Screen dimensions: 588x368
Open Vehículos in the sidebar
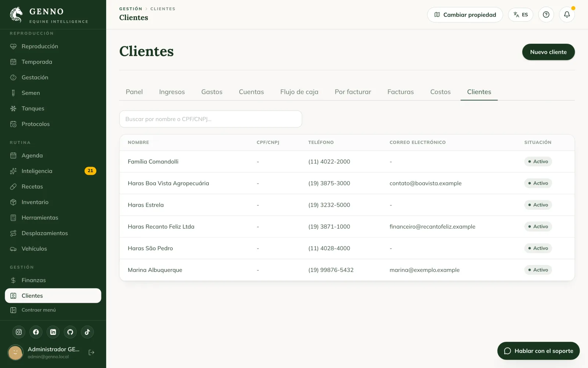[x=53, y=249]
